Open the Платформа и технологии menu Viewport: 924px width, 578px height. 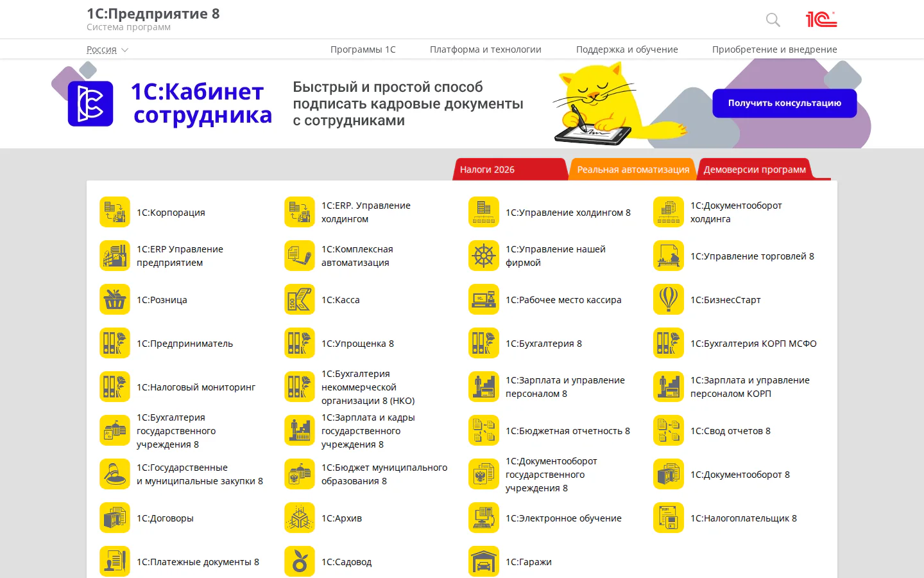[x=486, y=49]
